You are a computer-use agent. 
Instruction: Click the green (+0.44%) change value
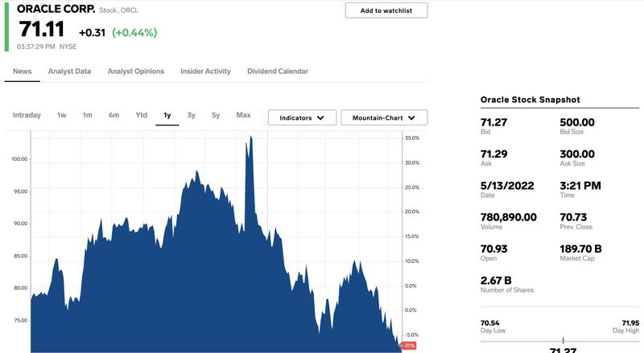(x=134, y=32)
